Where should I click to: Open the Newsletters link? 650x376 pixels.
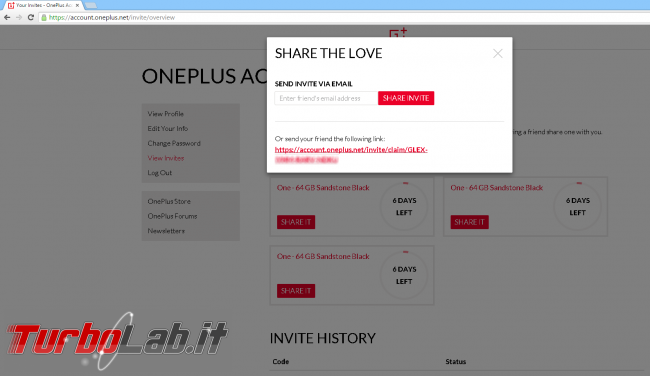point(166,231)
